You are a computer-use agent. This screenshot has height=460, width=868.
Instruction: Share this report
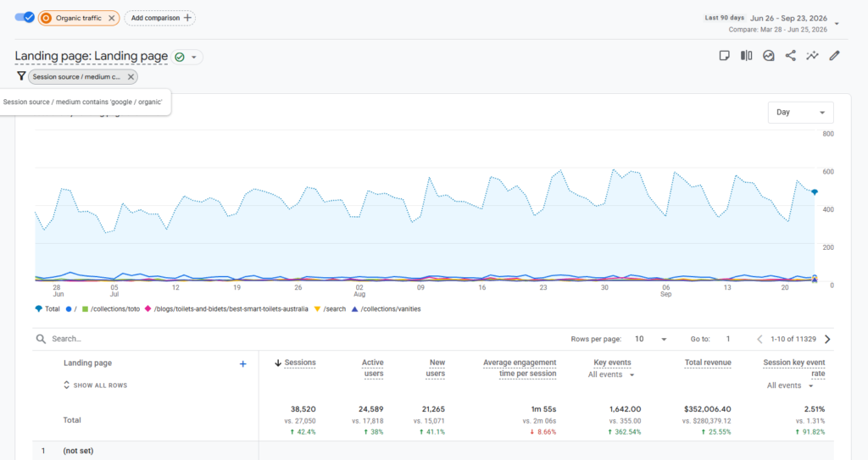pyautogui.click(x=791, y=55)
